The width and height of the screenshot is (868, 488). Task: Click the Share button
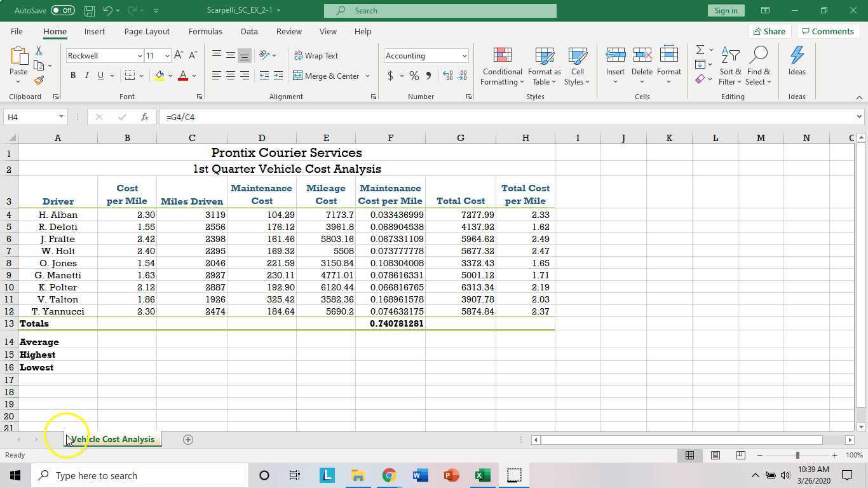pos(770,31)
